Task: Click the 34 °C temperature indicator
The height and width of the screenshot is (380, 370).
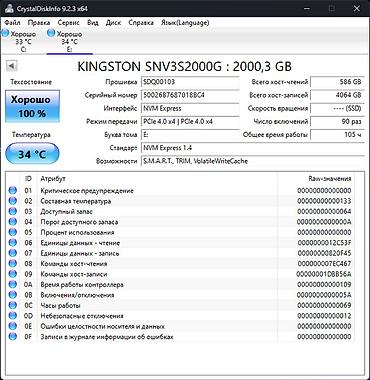Action: tap(32, 154)
